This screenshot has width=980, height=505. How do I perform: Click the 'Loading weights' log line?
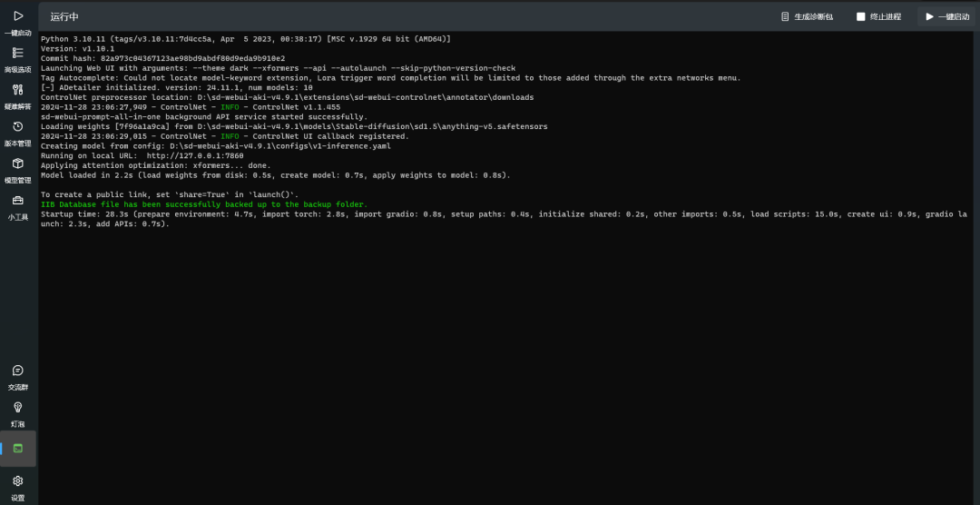(x=294, y=126)
